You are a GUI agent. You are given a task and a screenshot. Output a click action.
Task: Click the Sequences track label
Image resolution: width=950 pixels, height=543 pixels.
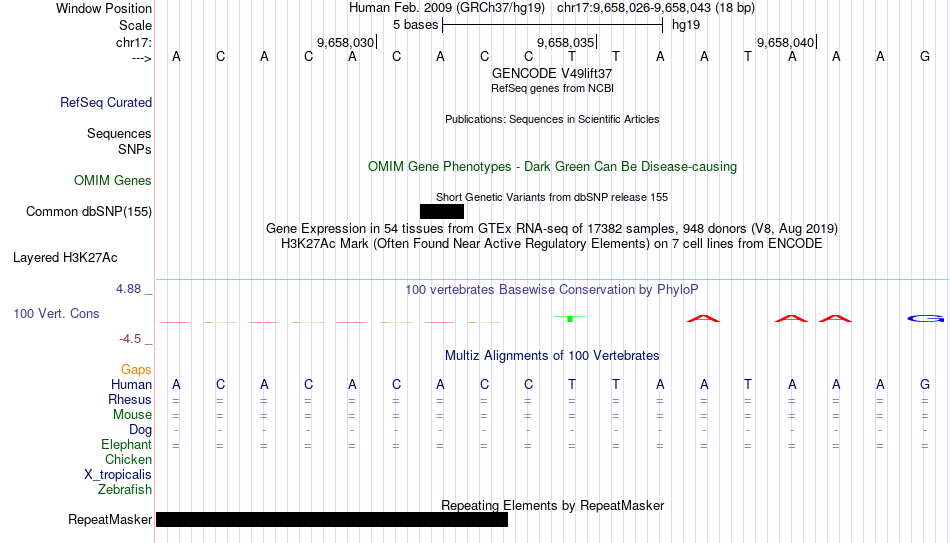click(119, 133)
